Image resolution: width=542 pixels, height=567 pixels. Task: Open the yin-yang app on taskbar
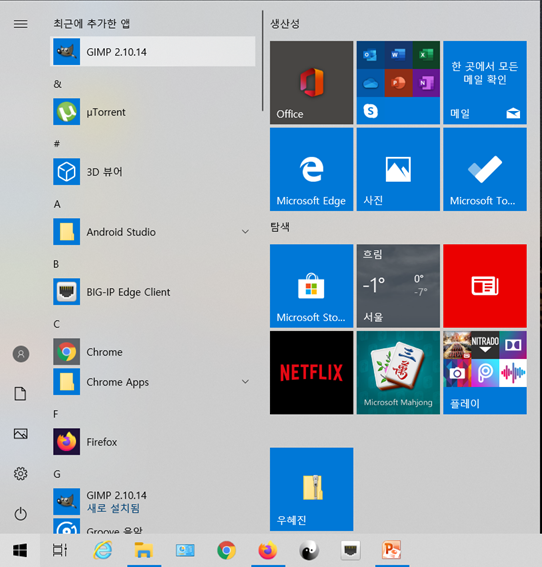[x=309, y=550]
